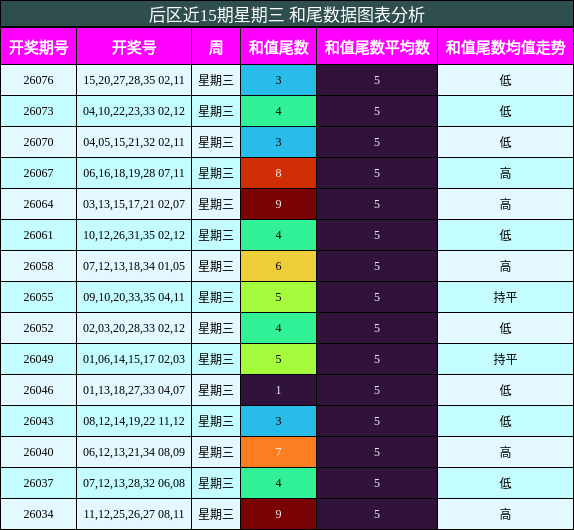Click draw numbers 06,16,18,19,28 07,11
This screenshot has width=574, height=530.
pos(134,173)
